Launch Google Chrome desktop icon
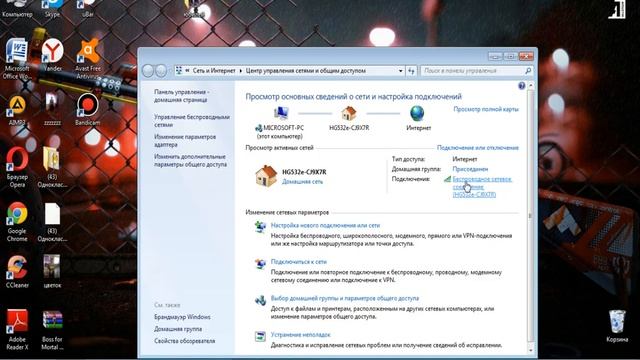640x360 pixels. tap(17, 221)
